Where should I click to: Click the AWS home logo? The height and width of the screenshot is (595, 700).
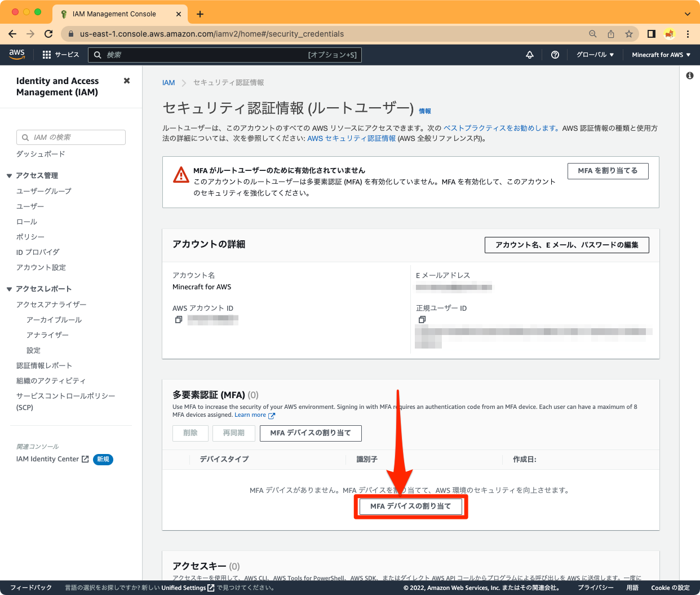pyautogui.click(x=16, y=55)
